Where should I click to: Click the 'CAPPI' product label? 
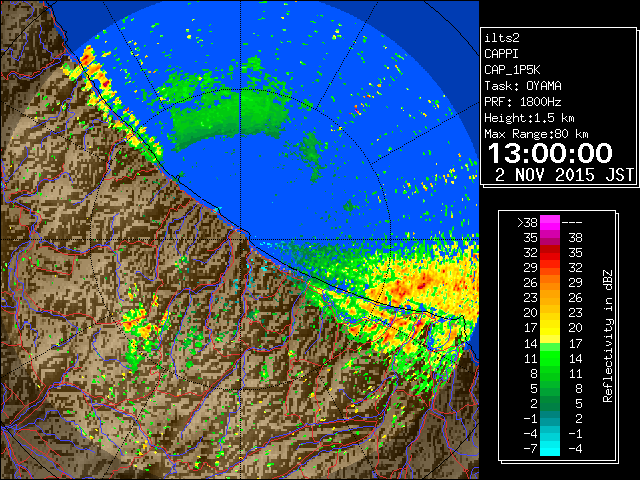click(x=501, y=54)
